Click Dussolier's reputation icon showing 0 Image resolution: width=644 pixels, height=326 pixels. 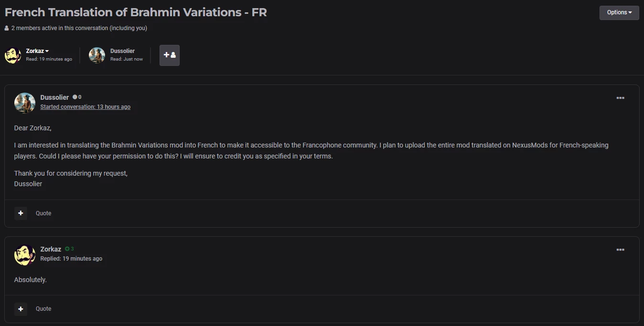(75, 97)
